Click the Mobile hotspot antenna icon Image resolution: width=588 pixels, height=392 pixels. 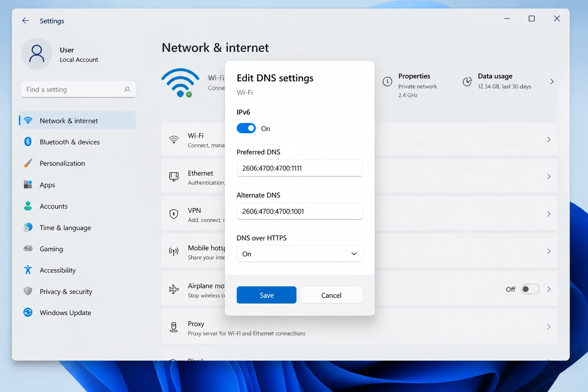point(174,252)
